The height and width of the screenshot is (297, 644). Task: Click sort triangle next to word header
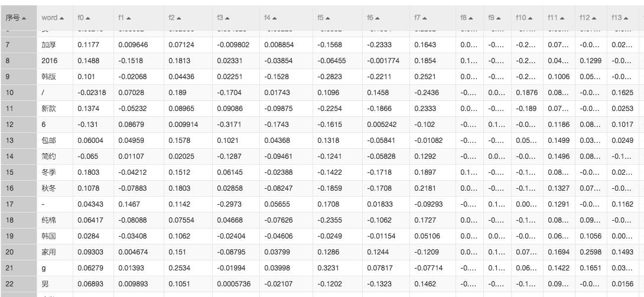[x=62, y=18]
